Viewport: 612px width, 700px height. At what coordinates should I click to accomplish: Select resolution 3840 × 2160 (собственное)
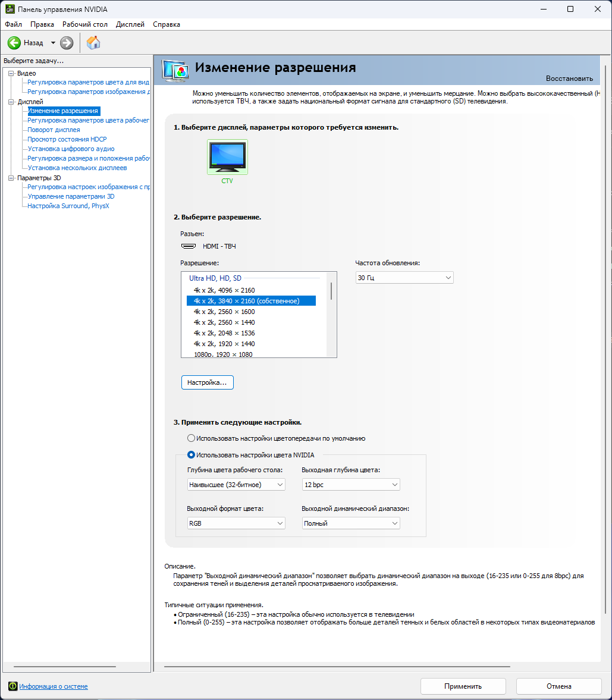click(251, 301)
